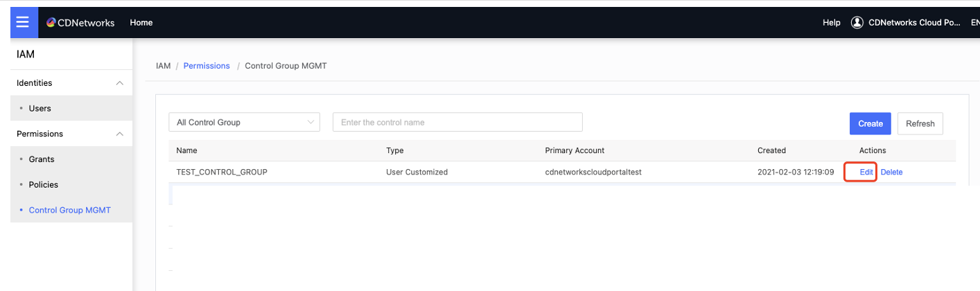
Task: Select Control Group MGMT in the sidebar
Action: click(69, 210)
